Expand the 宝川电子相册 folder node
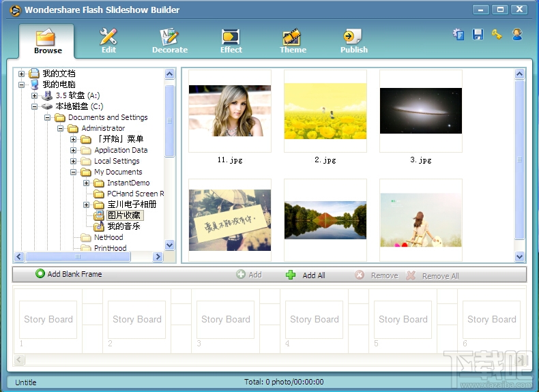This screenshot has width=539, height=392. pyautogui.click(x=86, y=205)
